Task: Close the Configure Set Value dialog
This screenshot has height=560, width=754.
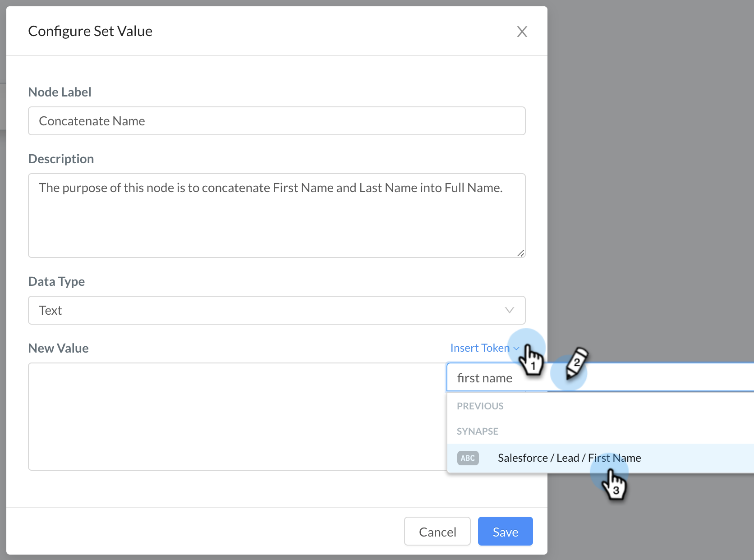Action: pyautogui.click(x=522, y=32)
